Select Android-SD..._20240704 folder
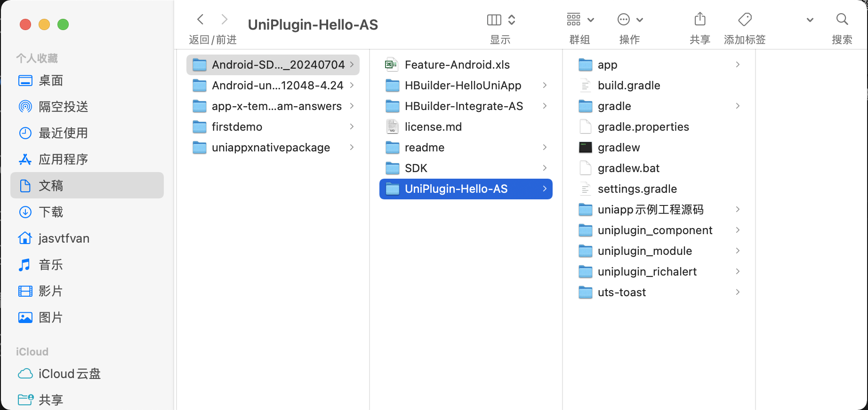The height and width of the screenshot is (410, 868). 273,65
